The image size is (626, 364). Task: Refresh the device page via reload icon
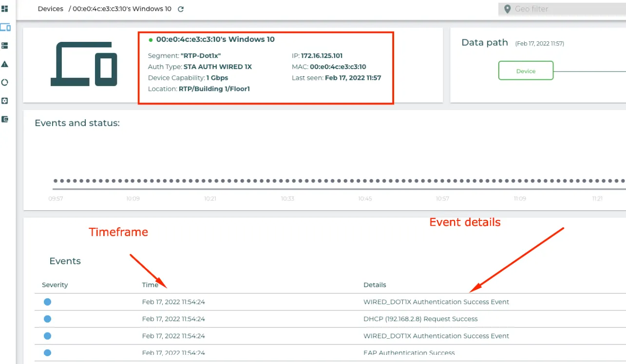coord(181,9)
